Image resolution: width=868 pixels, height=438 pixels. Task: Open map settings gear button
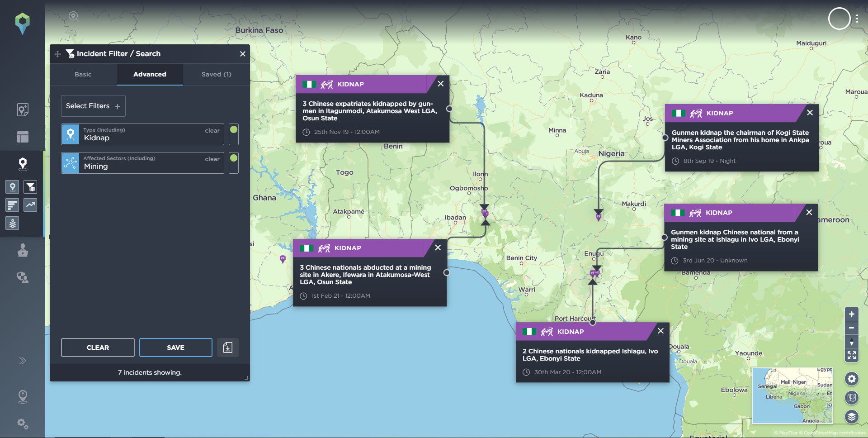[852, 379]
